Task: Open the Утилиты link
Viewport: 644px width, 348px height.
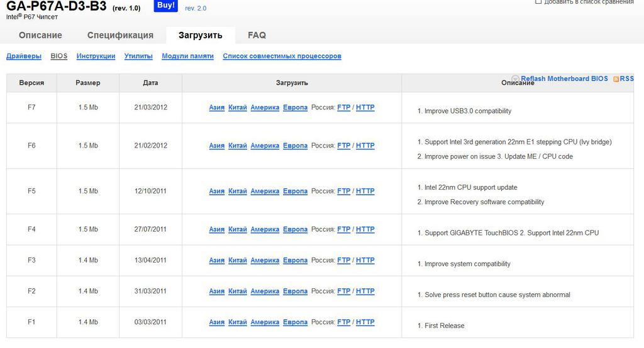Action: click(x=138, y=56)
